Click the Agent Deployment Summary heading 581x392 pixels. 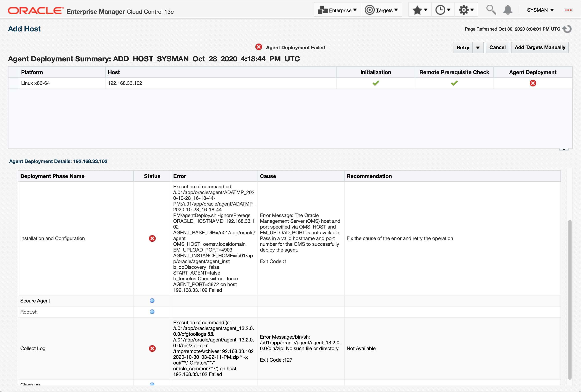click(154, 59)
